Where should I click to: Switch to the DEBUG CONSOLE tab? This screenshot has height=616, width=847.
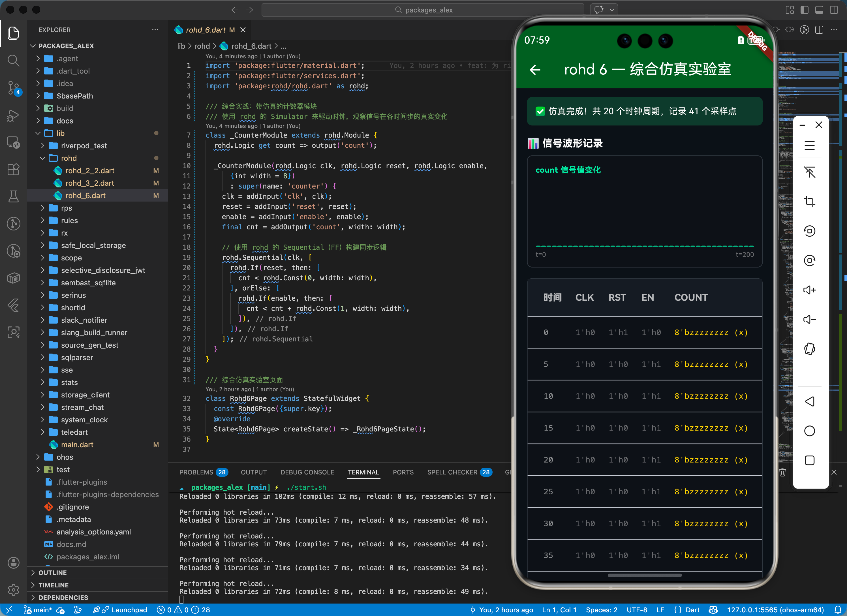(307, 472)
